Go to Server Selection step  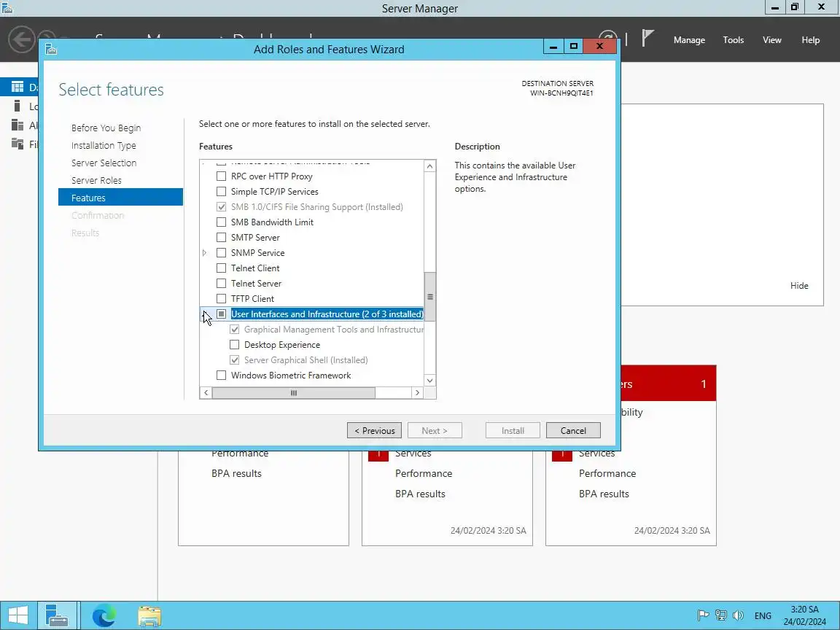tap(104, 163)
